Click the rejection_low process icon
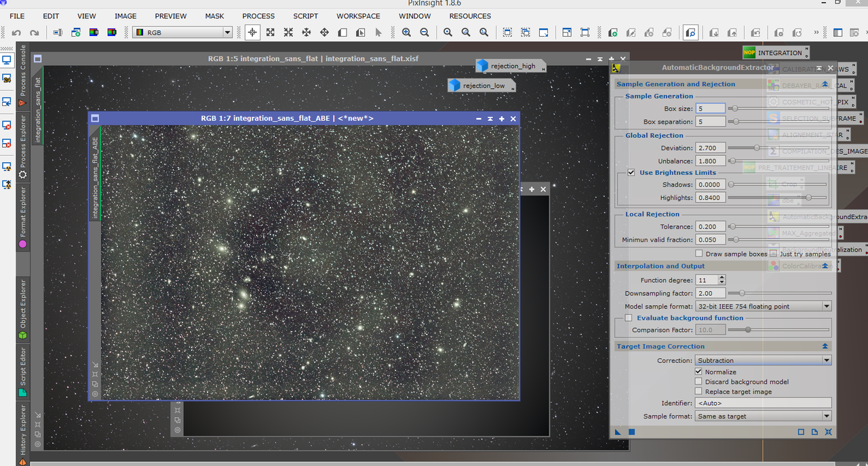 [x=481, y=85]
